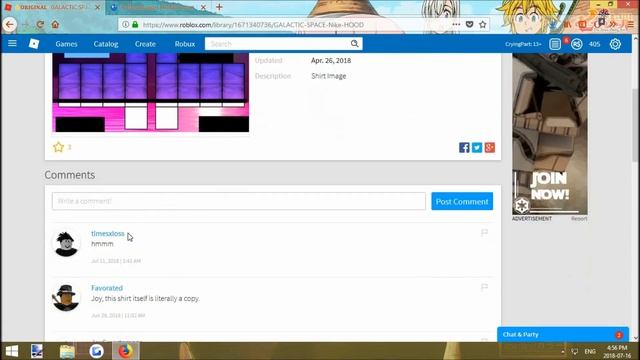Screen dimensions: 640x360
Task: Open the timesxloss profile link
Action: click(x=108, y=233)
